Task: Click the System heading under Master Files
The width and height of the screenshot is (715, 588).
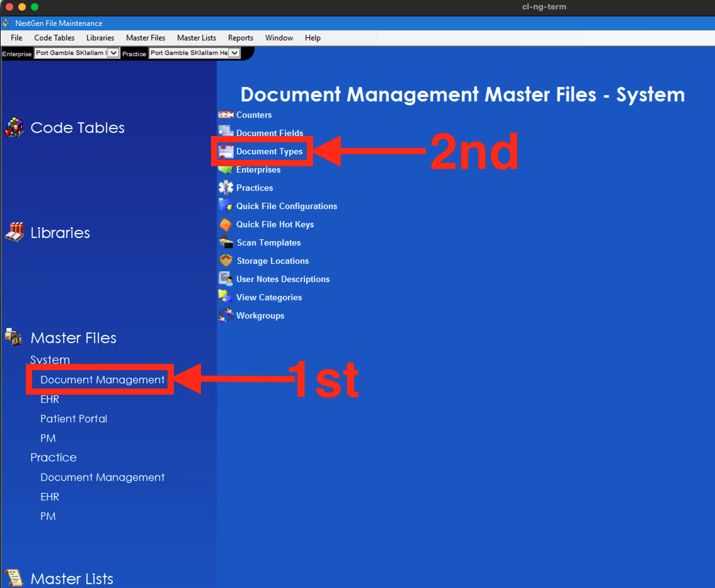Action: (50, 359)
